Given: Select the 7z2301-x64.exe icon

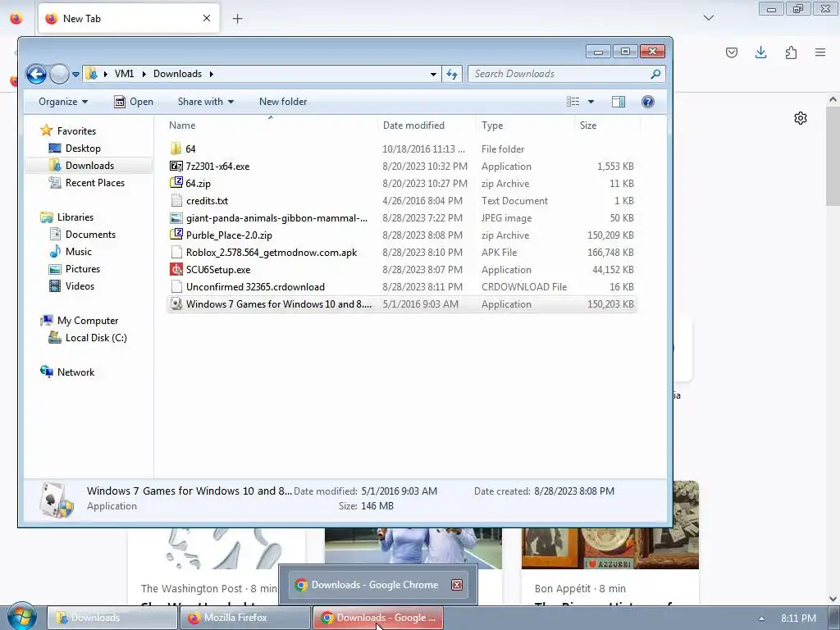Looking at the screenshot, I should click(176, 166).
